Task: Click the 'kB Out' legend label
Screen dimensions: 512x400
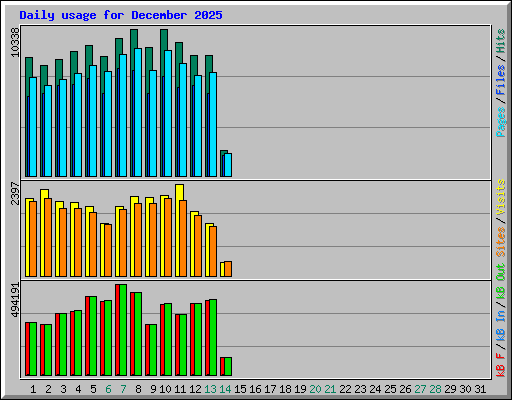Action: (x=501, y=281)
